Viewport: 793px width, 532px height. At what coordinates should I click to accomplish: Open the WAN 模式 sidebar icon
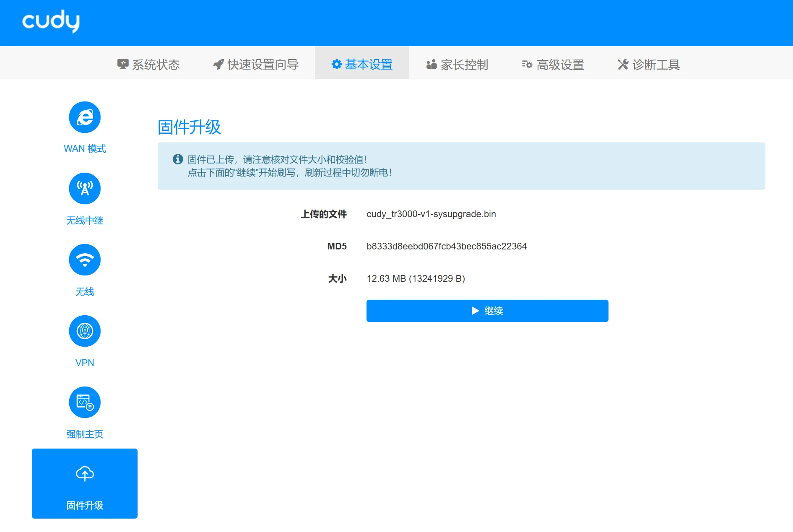pyautogui.click(x=85, y=117)
